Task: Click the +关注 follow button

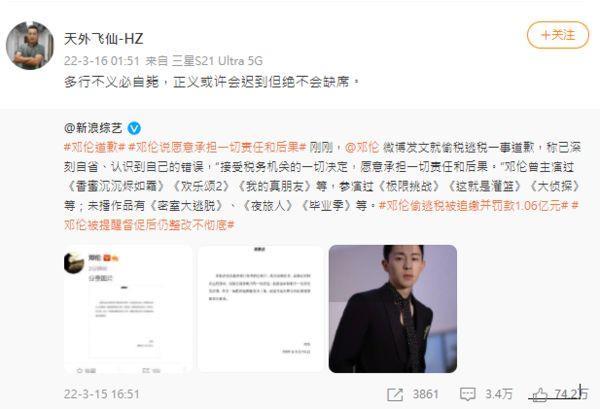Action: tap(558, 35)
